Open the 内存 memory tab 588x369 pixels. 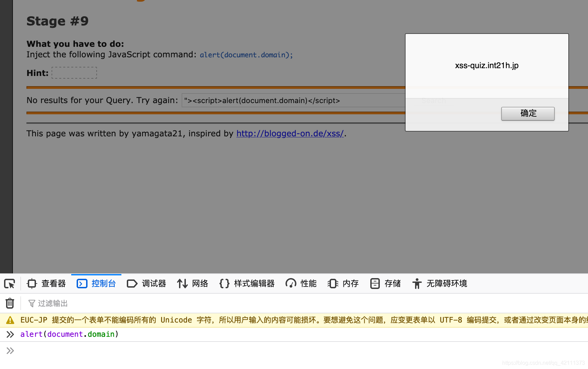pos(343,284)
